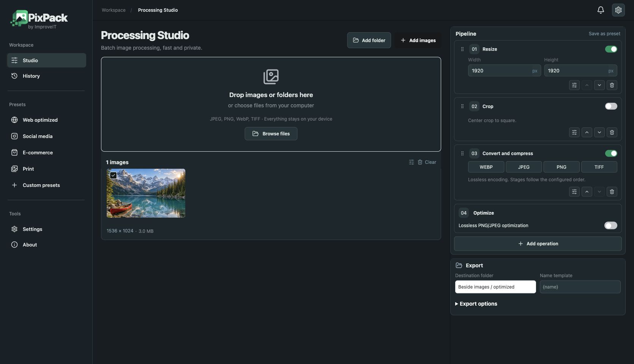This screenshot has width=634, height=364.
Task: Choose TIFF output format
Action: (599, 167)
